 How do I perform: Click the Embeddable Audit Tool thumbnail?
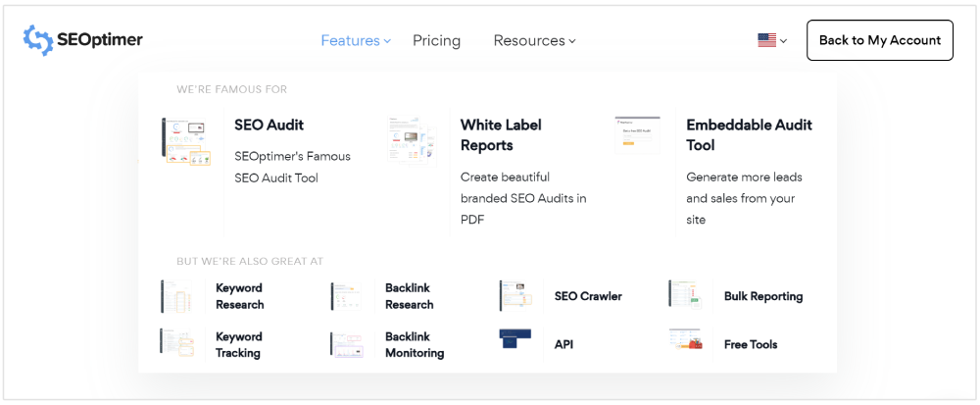[637, 134]
